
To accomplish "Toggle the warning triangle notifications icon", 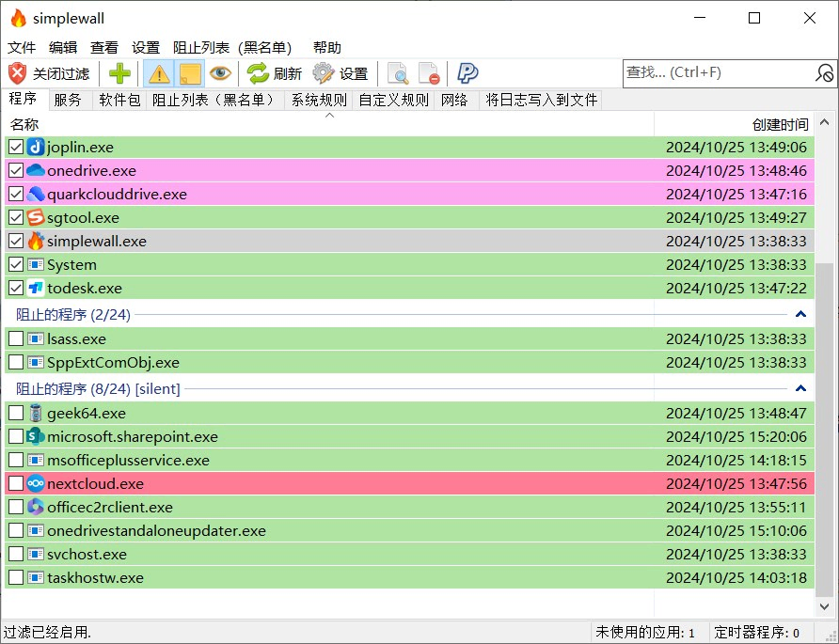I will click(157, 72).
